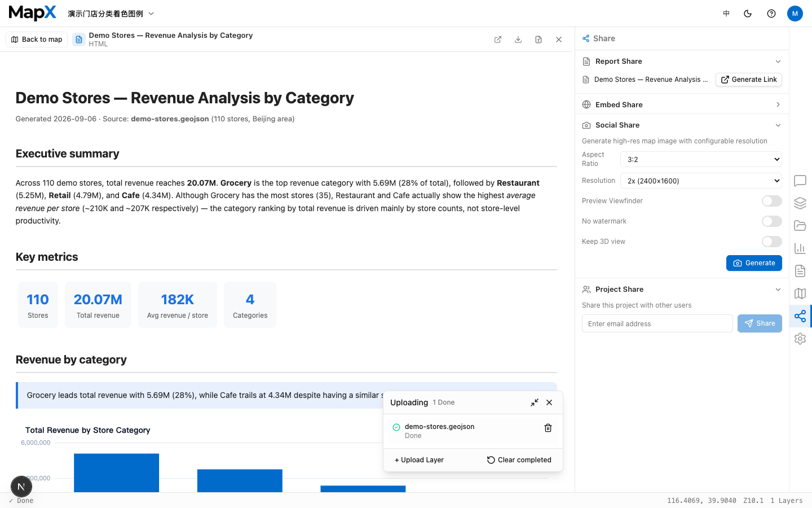
Task: Switch language with the 中 icon
Action: tap(726, 14)
